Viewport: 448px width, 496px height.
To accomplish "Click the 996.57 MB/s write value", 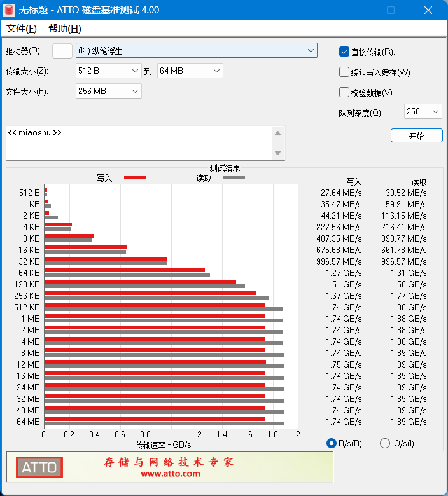I will click(x=339, y=261).
